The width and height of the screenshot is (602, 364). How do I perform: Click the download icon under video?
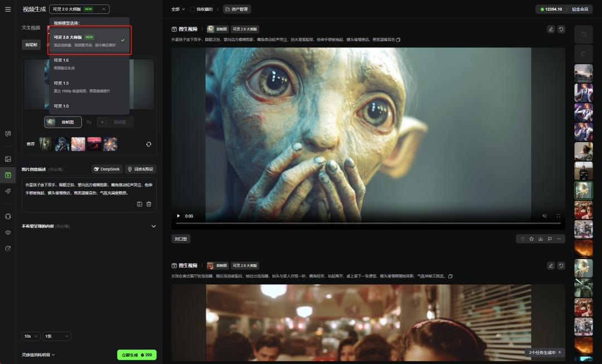[541, 239]
